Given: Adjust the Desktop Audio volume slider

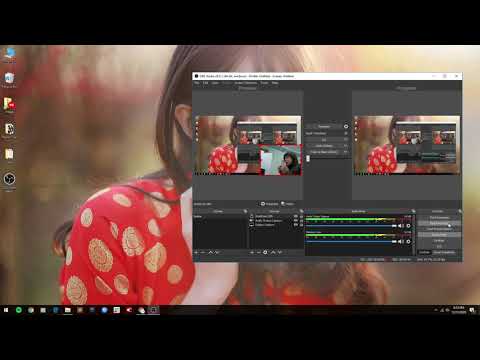Looking at the screenshot, I should pos(351,226).
